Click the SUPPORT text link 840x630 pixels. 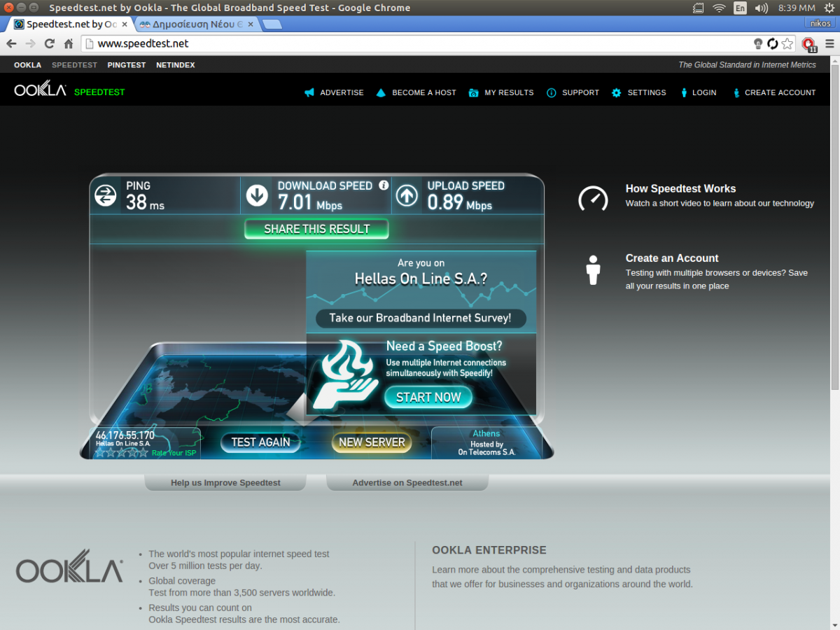pyautogui.click(x=581, y=92)
